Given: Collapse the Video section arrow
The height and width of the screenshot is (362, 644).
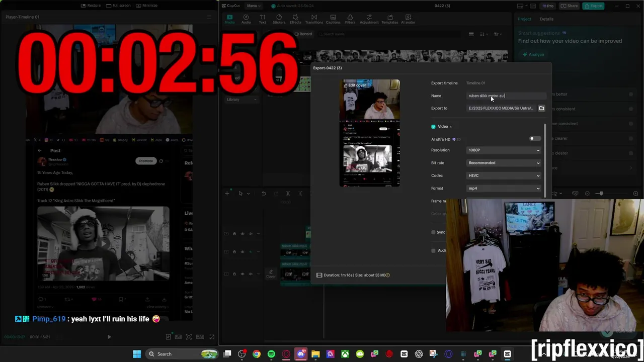Looking at the screenshot, I should pyautogui.click(x=451, y=127).
